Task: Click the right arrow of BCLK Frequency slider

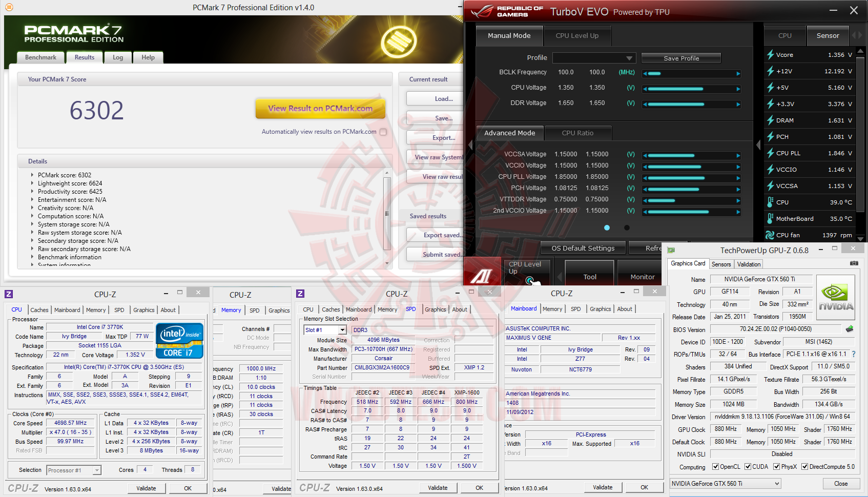Action: 738,73
